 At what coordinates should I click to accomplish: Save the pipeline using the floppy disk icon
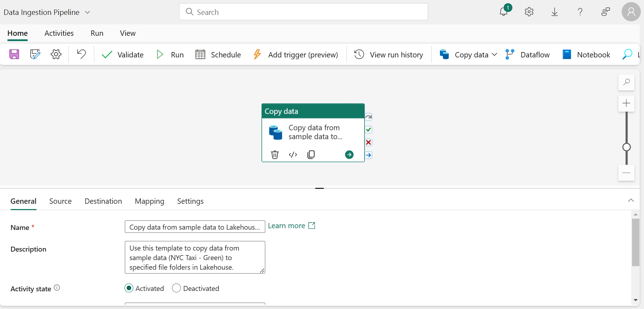click(x=14, y=54)
